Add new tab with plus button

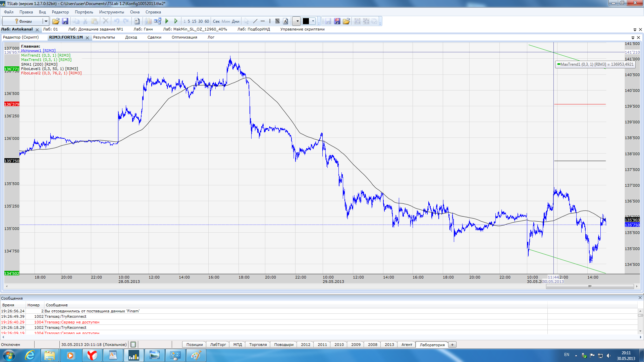(x=452, y=345)
